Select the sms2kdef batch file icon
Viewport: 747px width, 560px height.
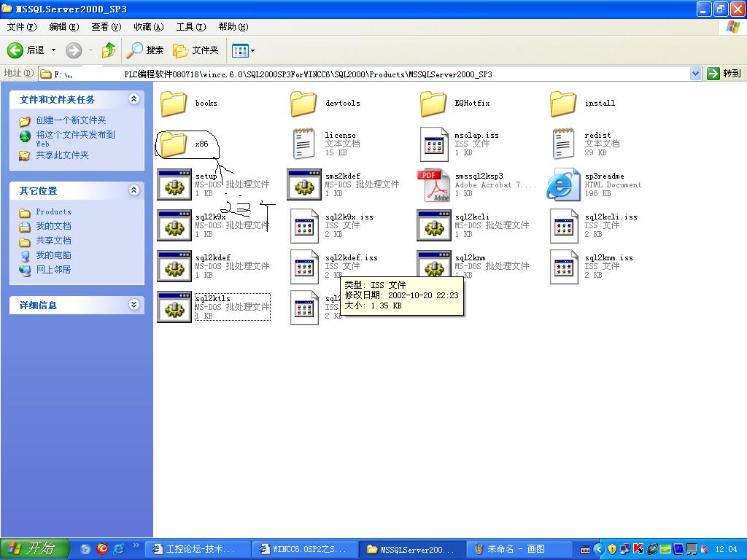pyautogui.click(x=304, y=184)
